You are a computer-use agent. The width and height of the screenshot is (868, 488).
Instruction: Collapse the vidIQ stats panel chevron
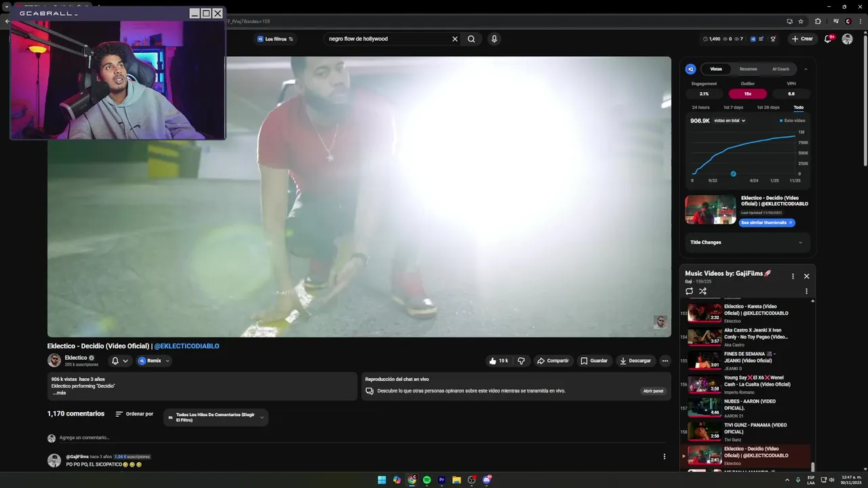coord(806,69)
